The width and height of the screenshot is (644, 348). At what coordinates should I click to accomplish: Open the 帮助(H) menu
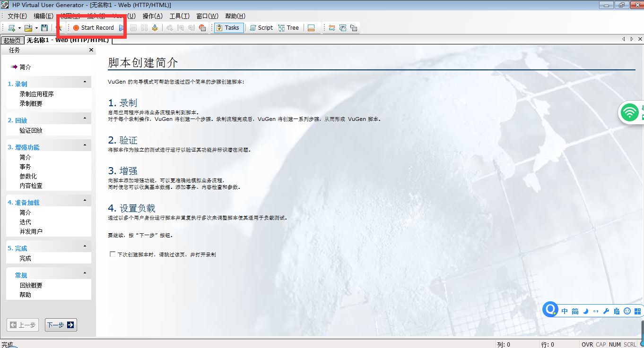pos(235,16)
